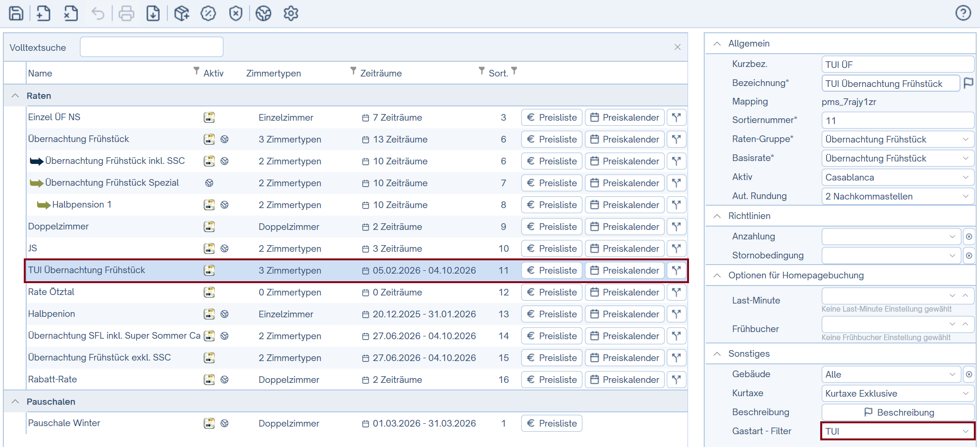Click the branch icon in the Doppelzimmer row
This screenshot has width=980, height=447.
click(x=677, y=227)
